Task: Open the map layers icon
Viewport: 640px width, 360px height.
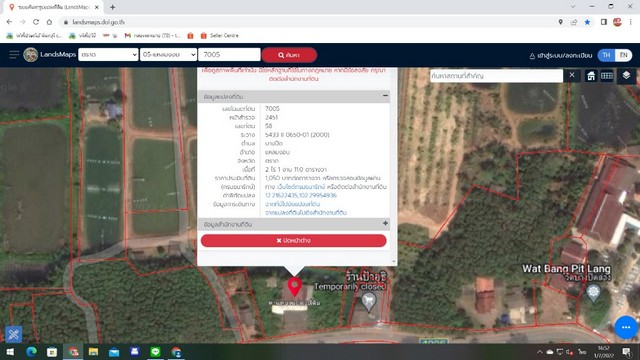Action: coord(626,76)
